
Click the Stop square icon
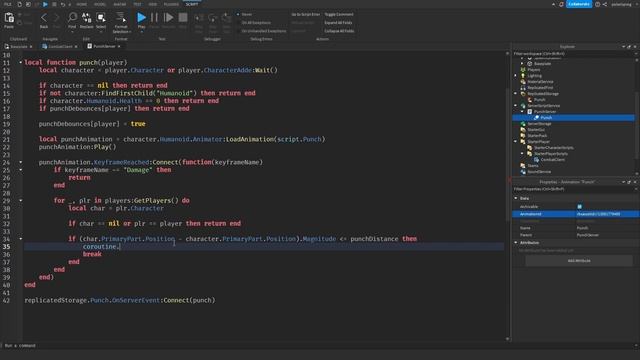183,17
